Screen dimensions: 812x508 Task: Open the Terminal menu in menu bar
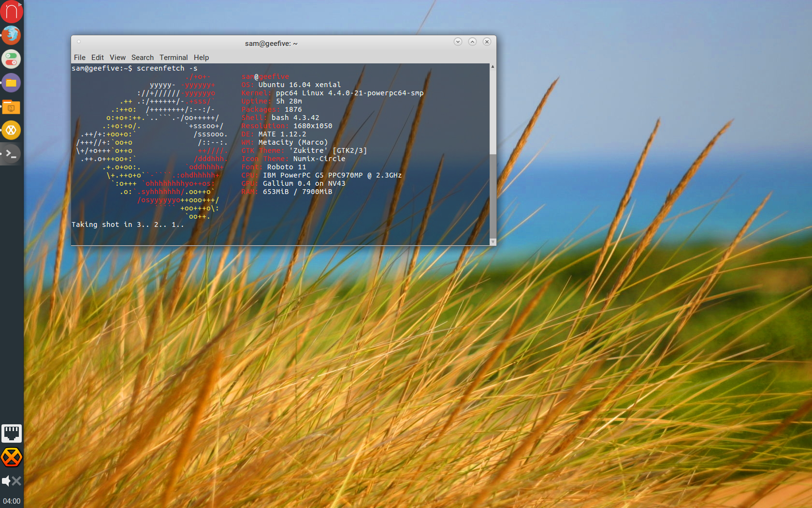click(174, 58)
